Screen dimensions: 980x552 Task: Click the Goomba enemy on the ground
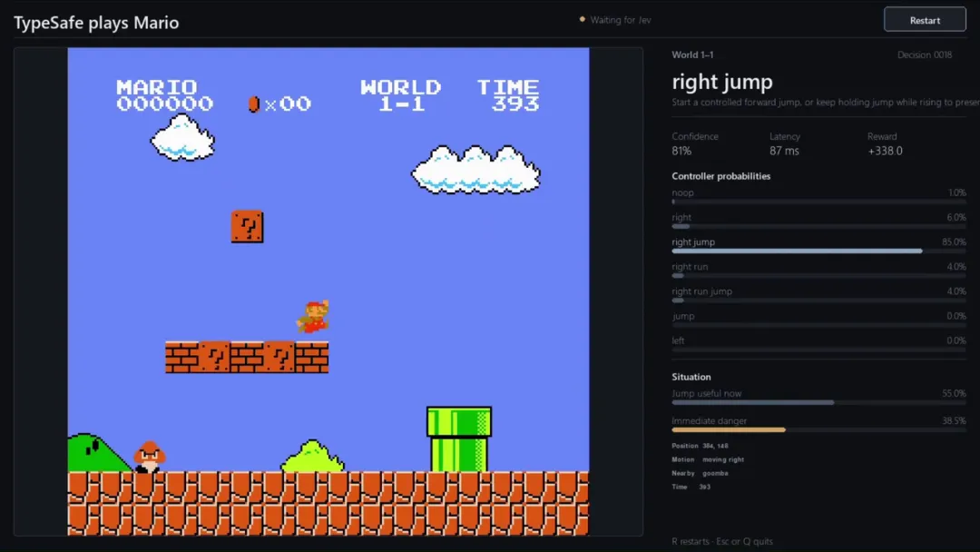tap(150, 457)
